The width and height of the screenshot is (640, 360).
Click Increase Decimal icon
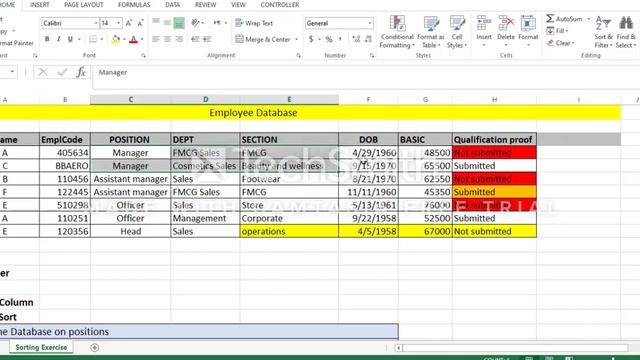[x=356, y=39]
